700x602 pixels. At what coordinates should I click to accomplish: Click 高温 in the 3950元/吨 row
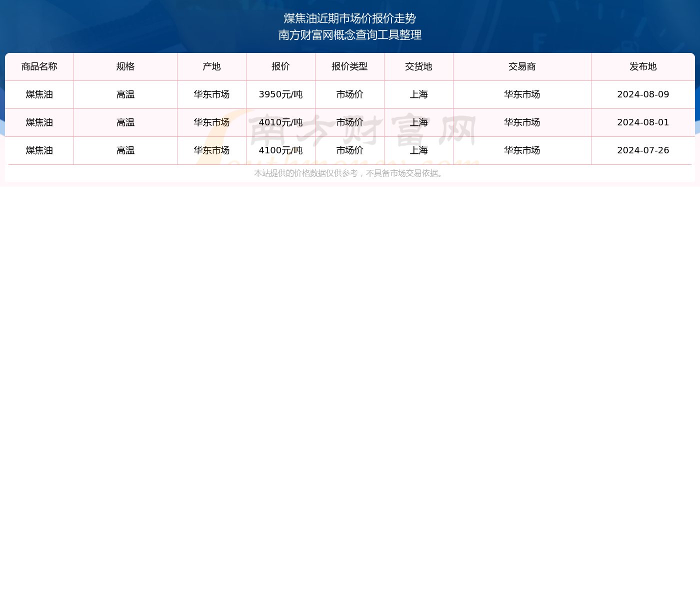click(x=125, y=95)
